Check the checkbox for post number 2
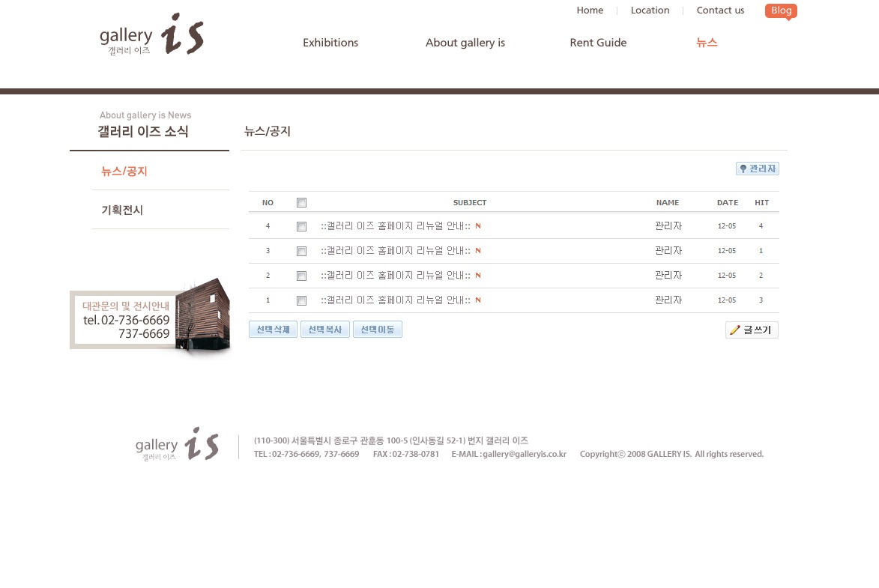 301,276
